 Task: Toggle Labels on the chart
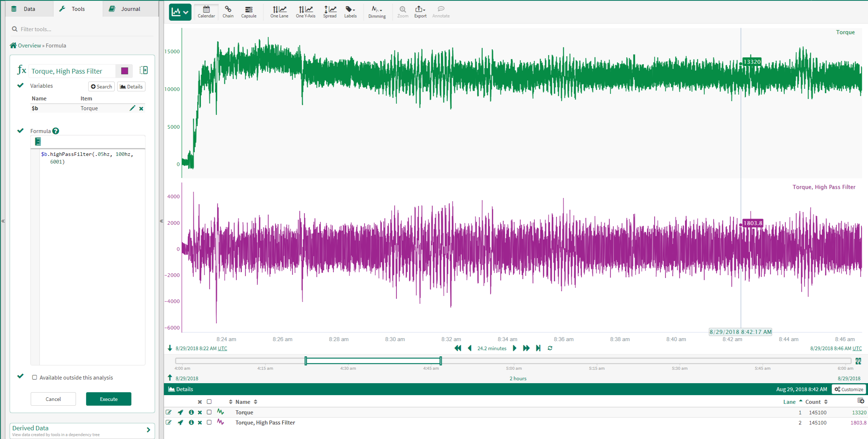click(x=350, y=12)
